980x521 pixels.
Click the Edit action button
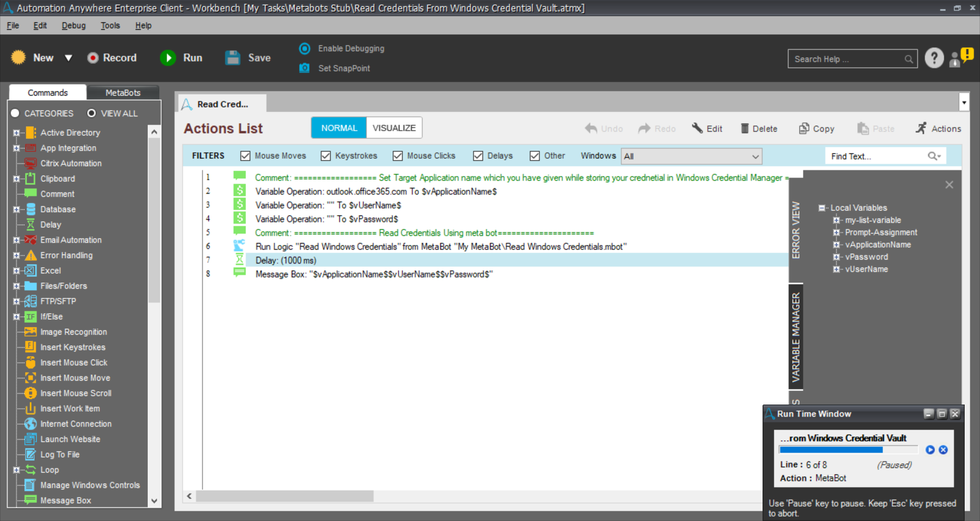pyautogui.click(x=707, y=129)
